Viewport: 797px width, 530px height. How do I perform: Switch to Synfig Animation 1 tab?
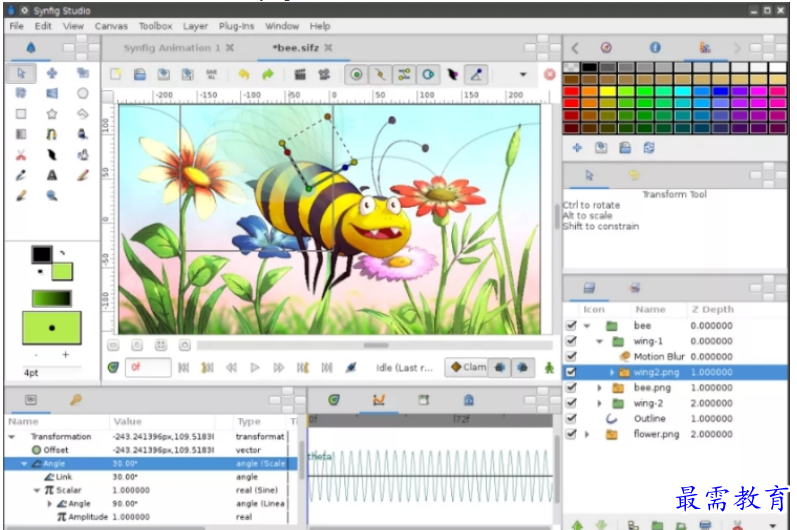(x=172, y=48)
